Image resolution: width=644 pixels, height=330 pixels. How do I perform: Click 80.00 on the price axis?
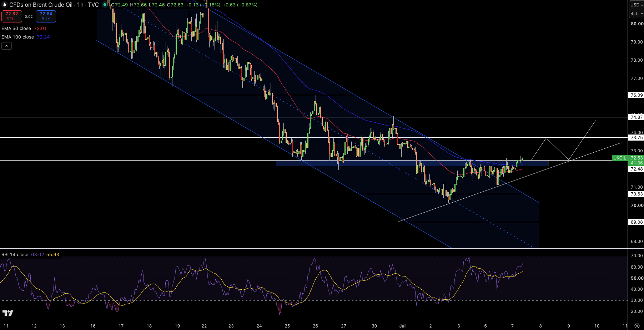click(x=637, y=24)
